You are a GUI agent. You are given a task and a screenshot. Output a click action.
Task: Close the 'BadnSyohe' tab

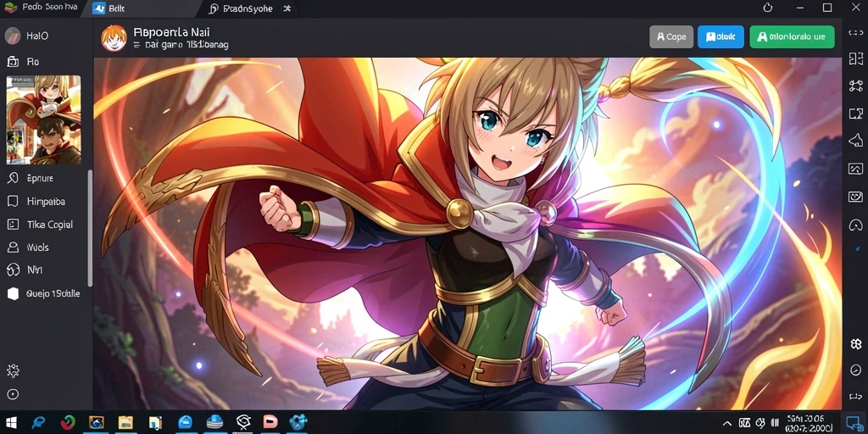point(287,8)
